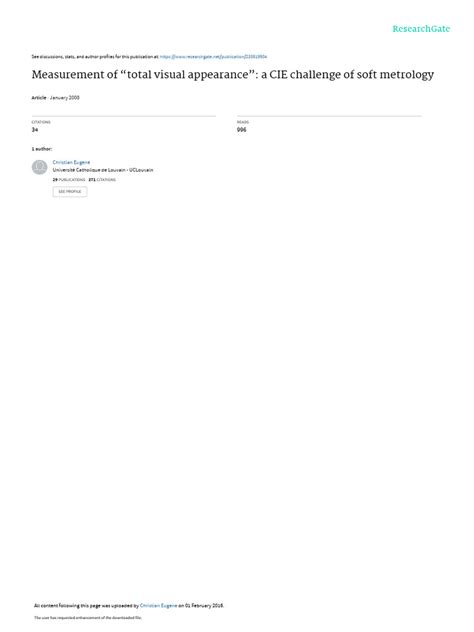Image resolution: width=474 pixels, height=632 pixels.
Task: Open the researchgate.net publication URL link
Action: coord(213,57)
